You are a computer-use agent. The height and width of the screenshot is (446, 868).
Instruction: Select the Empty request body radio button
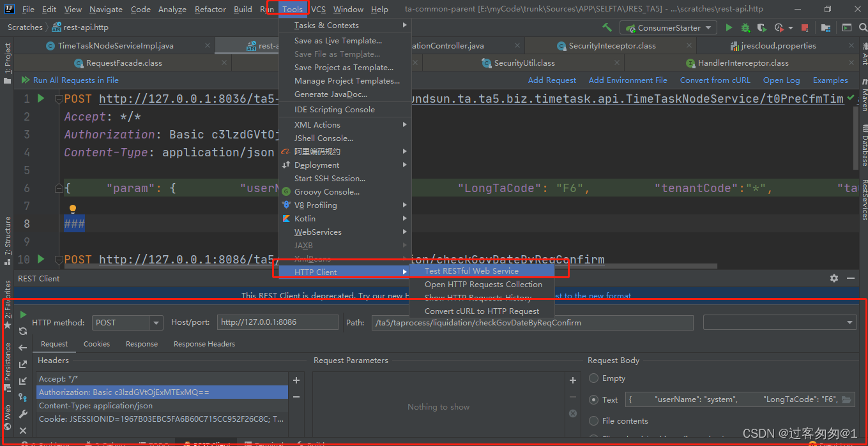594,378
